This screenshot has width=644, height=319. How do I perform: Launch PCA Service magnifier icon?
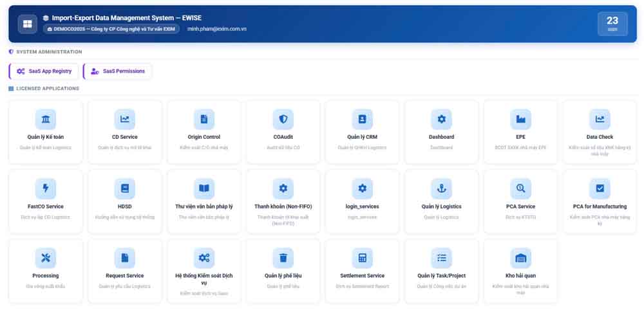[521, 188]
